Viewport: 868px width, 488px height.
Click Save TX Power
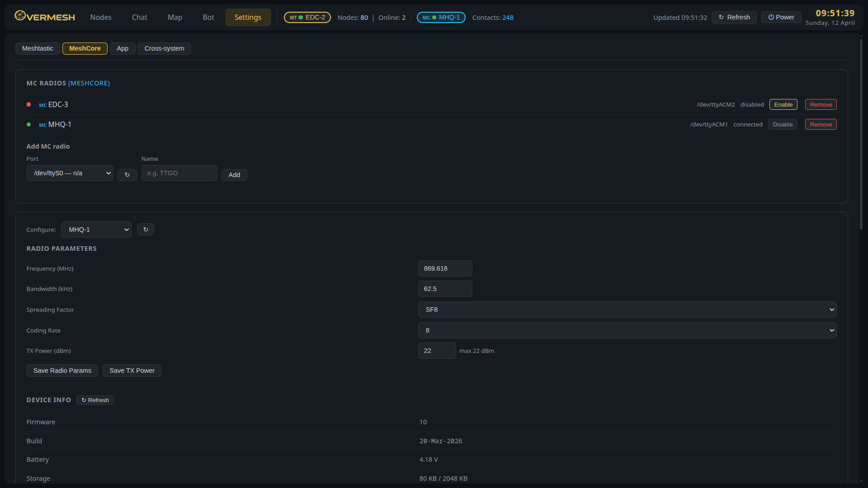(132, 371)
